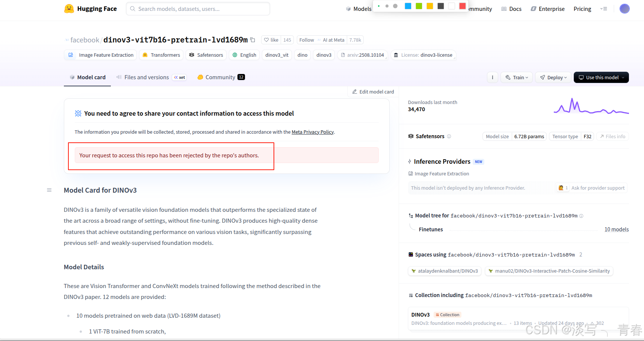Open the user avatar menu
644x341 pixels.
[624, 9]
